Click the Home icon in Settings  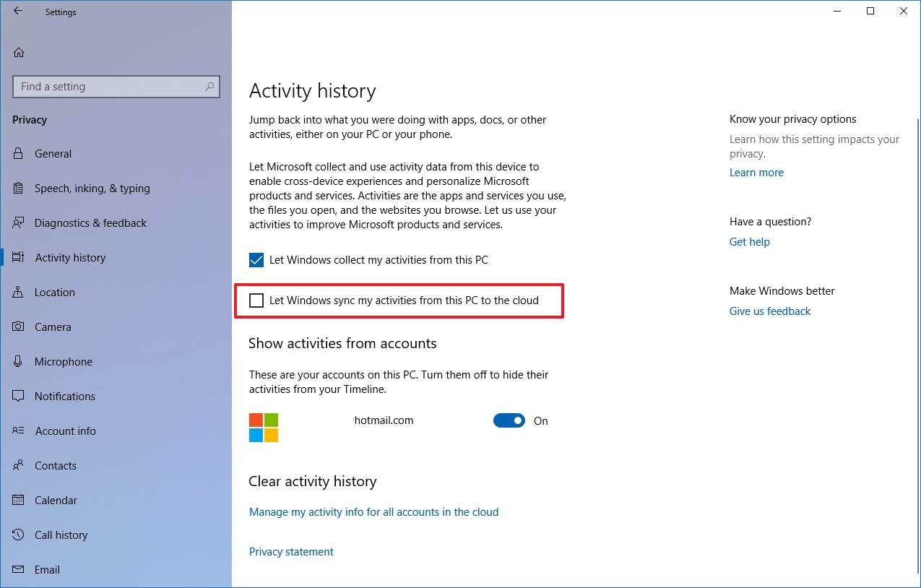coord(19,52)
